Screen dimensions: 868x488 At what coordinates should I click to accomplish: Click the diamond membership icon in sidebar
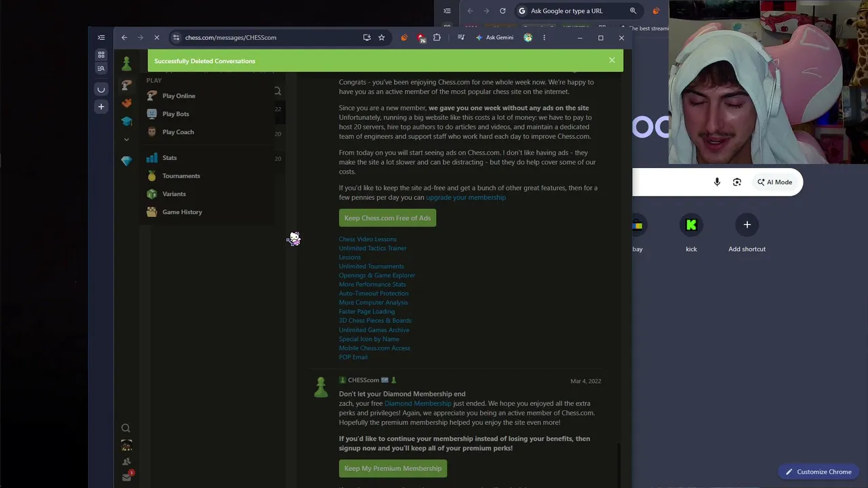point(126,161)
